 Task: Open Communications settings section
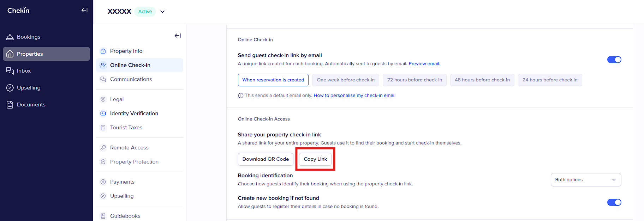click(x=131, y=79)
